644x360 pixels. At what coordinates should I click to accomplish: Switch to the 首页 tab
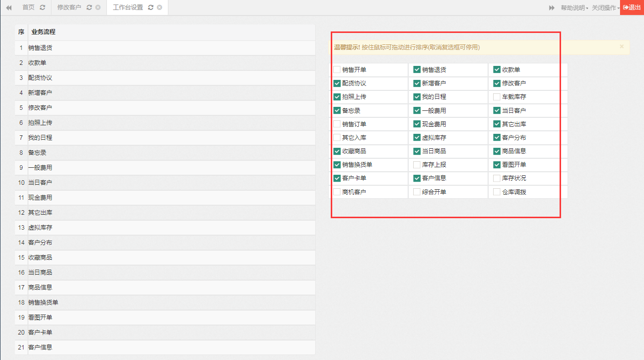[28, 8]
